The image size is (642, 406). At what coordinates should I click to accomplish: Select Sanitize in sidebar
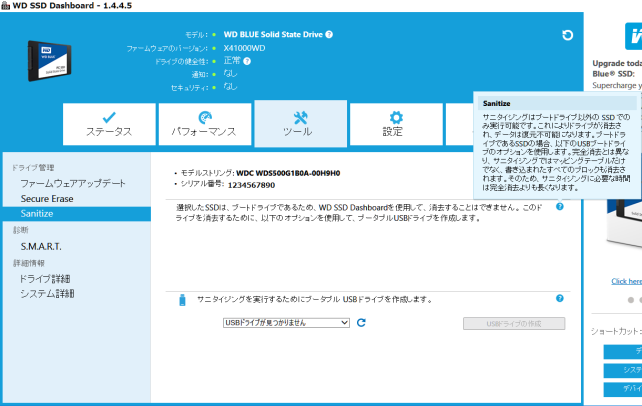point(77,214)
